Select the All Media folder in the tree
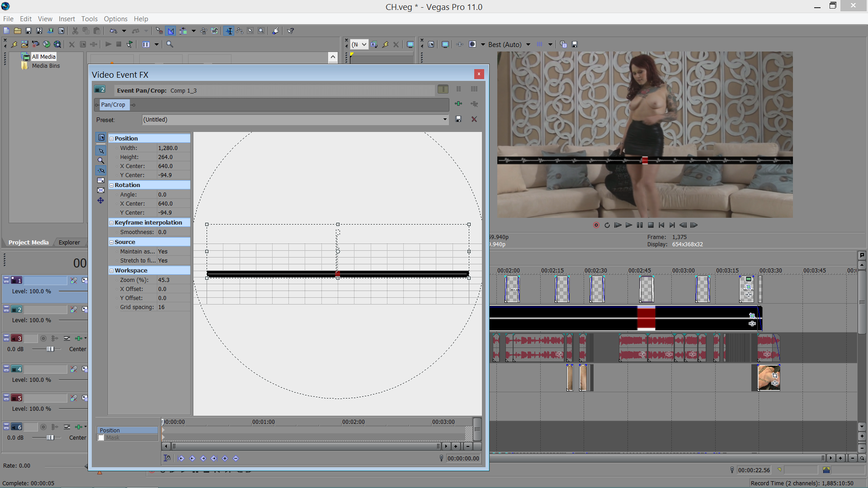This screenshot has height=488, width=868. 44,56
